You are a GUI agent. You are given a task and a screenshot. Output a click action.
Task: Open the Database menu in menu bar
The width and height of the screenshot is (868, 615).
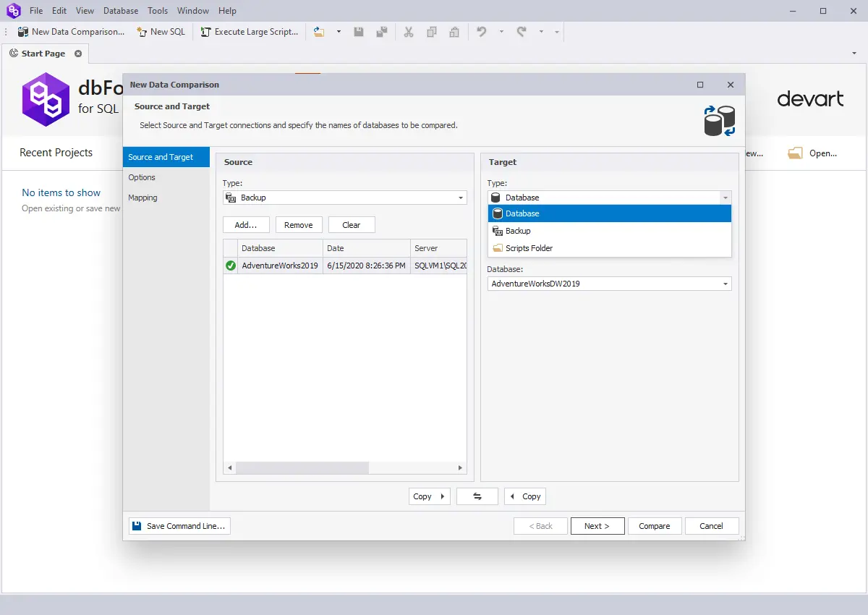point(121,11)
